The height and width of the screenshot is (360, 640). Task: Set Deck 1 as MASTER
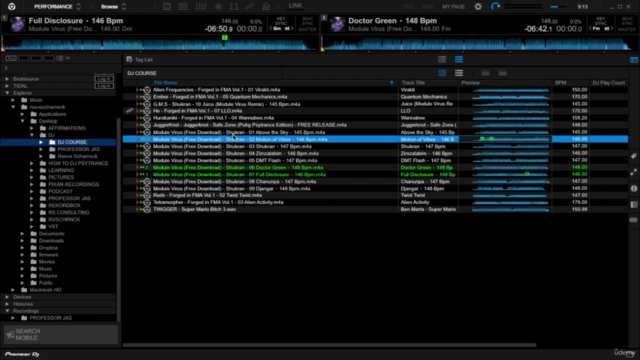[307, 29]
